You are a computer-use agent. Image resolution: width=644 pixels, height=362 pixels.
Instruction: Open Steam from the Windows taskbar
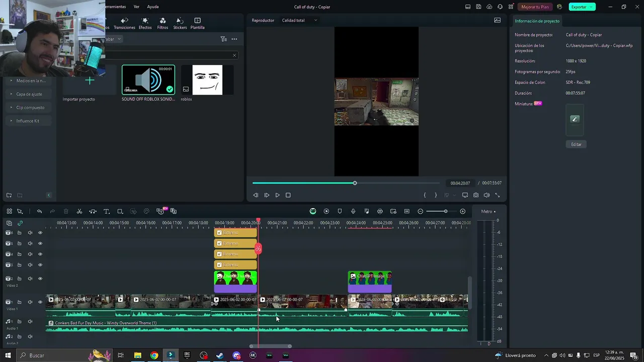[220, 355]
